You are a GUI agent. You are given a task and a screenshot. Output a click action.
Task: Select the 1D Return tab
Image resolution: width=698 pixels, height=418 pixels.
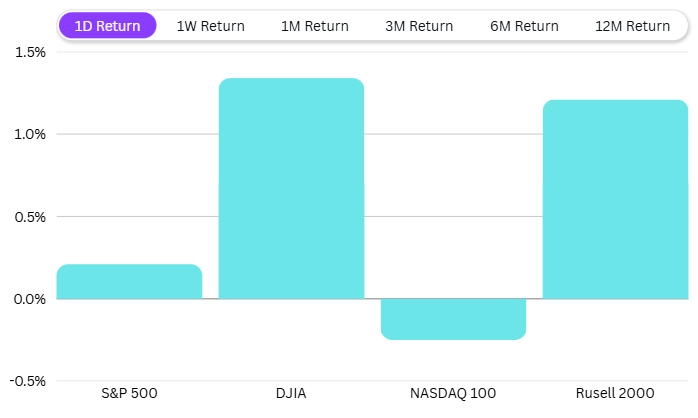(107, 26)
